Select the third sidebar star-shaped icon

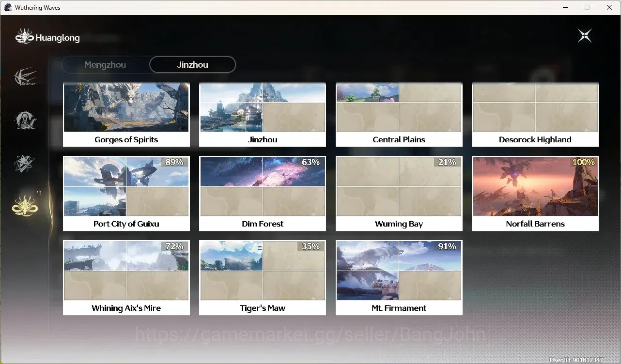click(24, 163)
